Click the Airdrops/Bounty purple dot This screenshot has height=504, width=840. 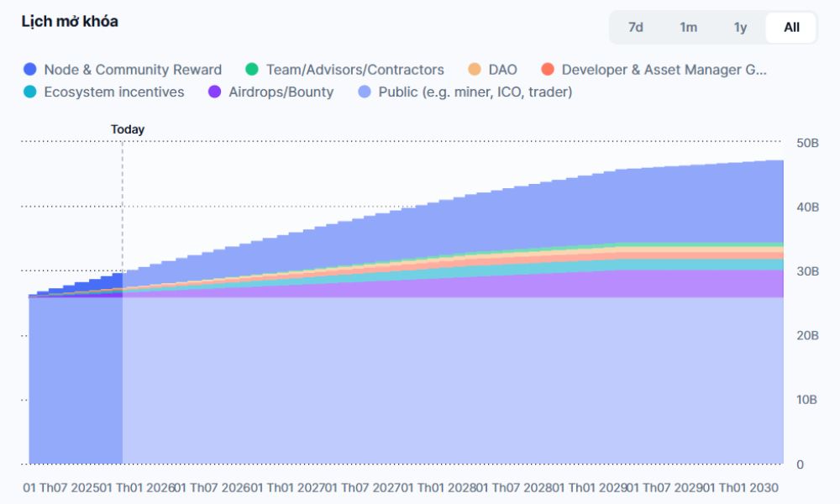(x=214, y=92)
